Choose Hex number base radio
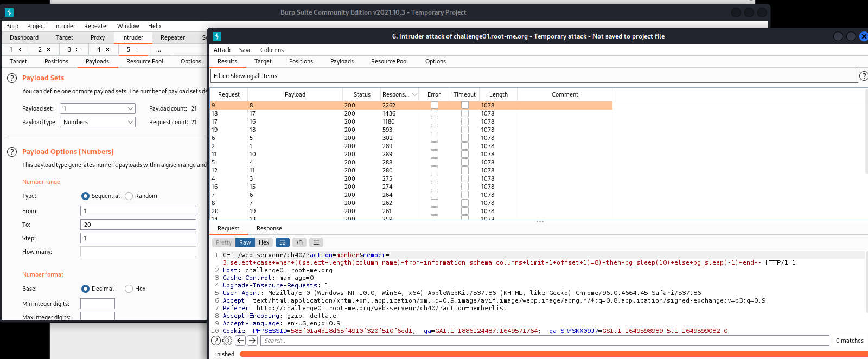 tap(129, 289)
